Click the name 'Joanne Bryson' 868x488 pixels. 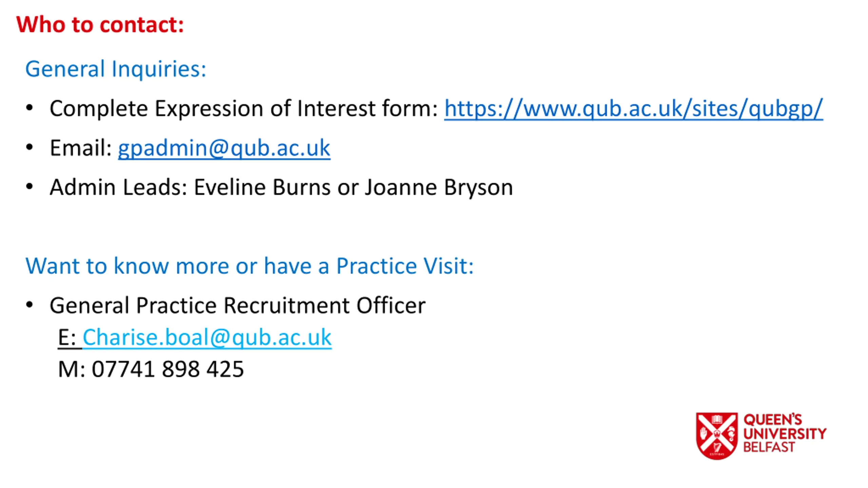pos(439,187)
